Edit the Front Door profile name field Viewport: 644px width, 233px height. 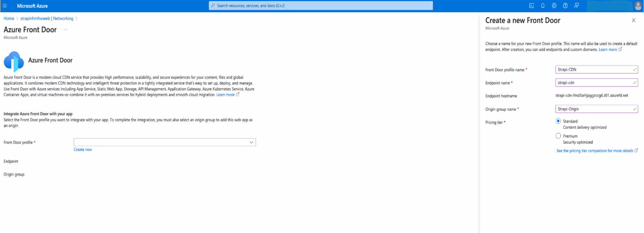pos(597,70)
